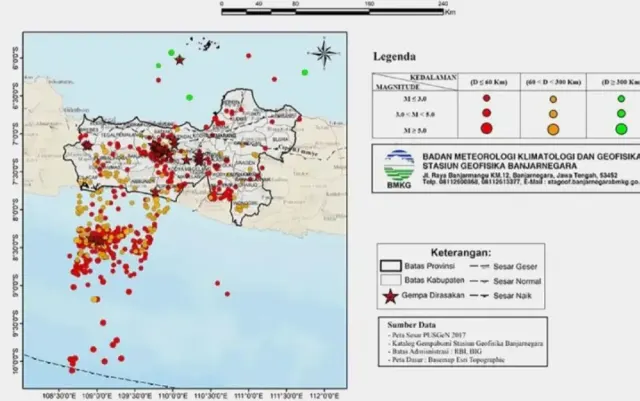Click the 8°0'0"S latitude label
Image resolution: width=640 pixels, height=401 pixels.
[16, 209]
